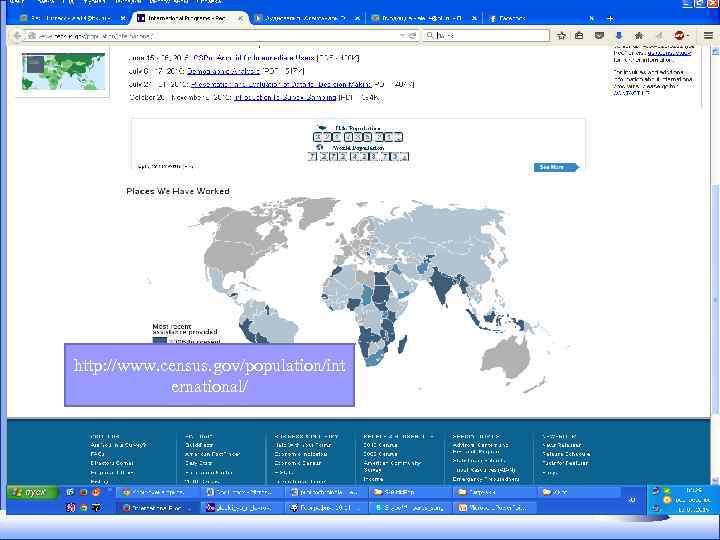Open the Economic Census footer link
Screen dimensions: 720x540
[298, 463]
